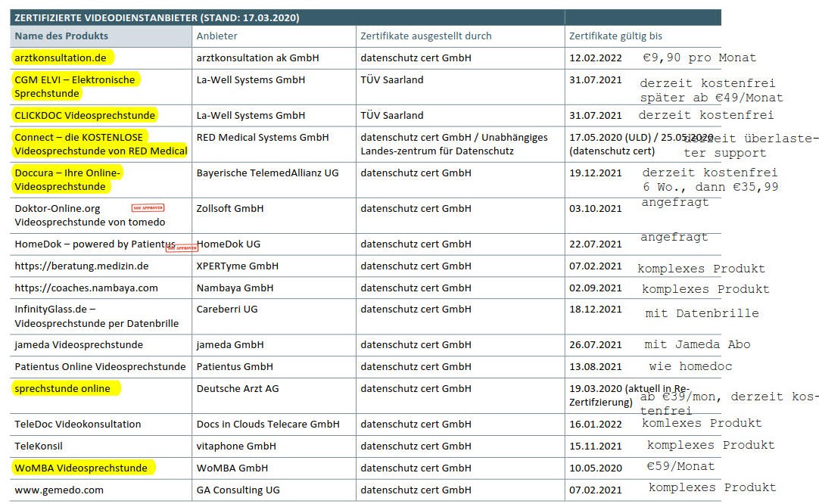819x504 pixels.
Task: Click the note 'mit Jameda Abo'
Action: (x=697, y=344)
